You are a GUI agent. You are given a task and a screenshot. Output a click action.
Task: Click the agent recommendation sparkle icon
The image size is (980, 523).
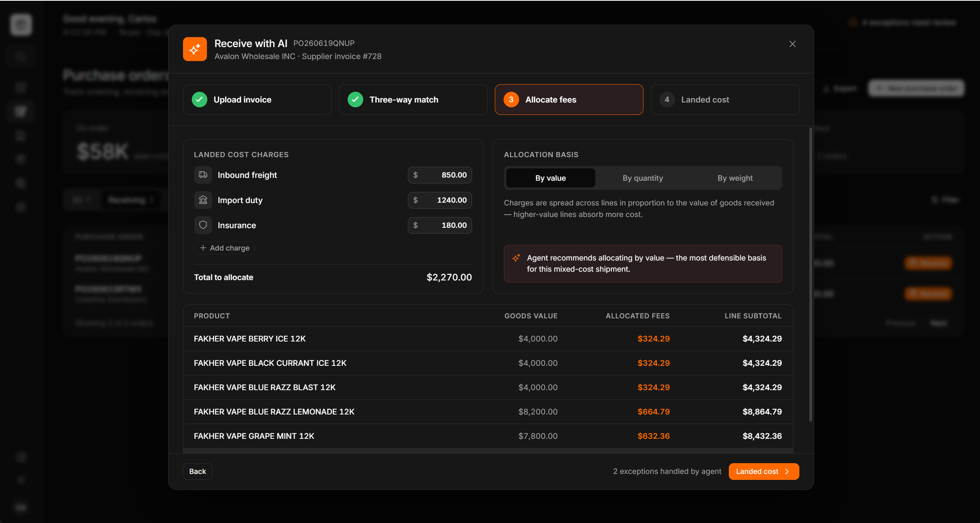[x=516, y=258]
